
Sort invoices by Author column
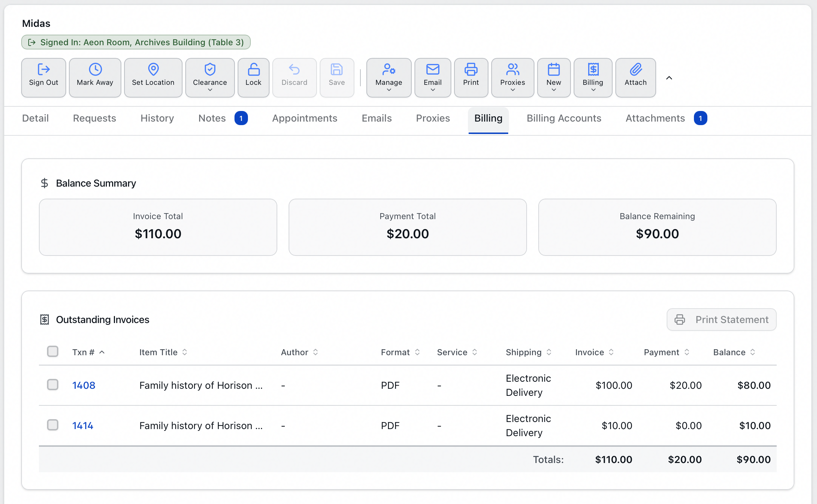pyautogui.click(x=300, y=352)
